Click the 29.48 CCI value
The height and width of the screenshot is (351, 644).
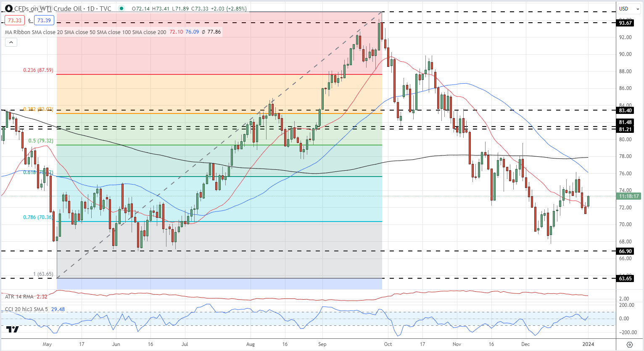coord(58,309)
